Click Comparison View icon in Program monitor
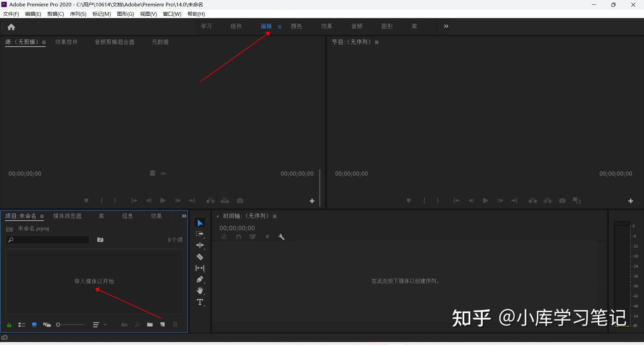 coord(577,200)
